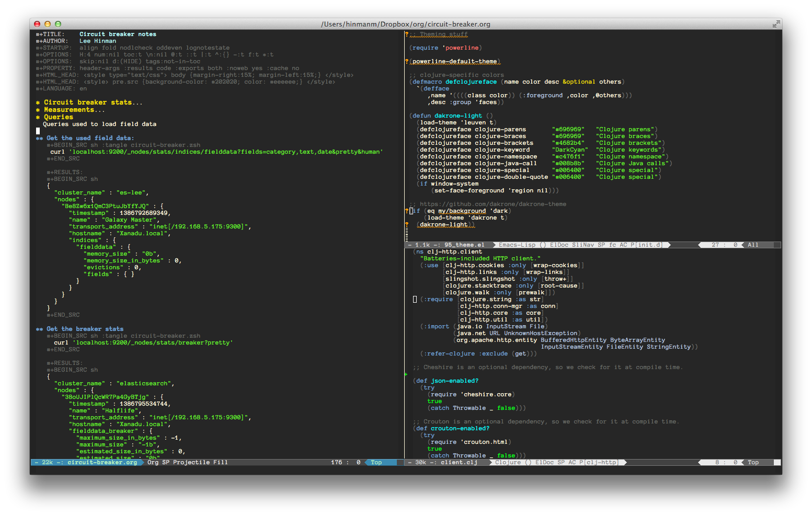Screen dimensions: 812x516
Task: Click 'Top' position in circuit-breaker.org mode line
Action: point(376,463)
